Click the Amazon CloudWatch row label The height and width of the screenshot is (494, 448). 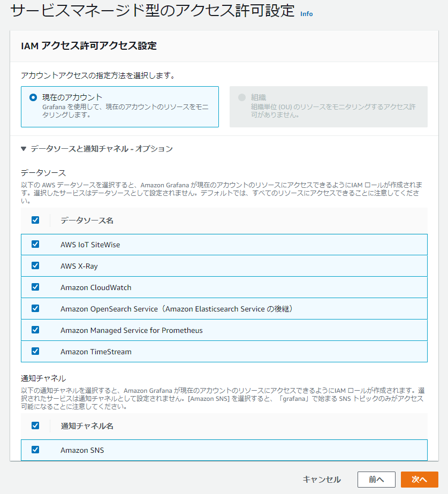[x=96, y=287]
